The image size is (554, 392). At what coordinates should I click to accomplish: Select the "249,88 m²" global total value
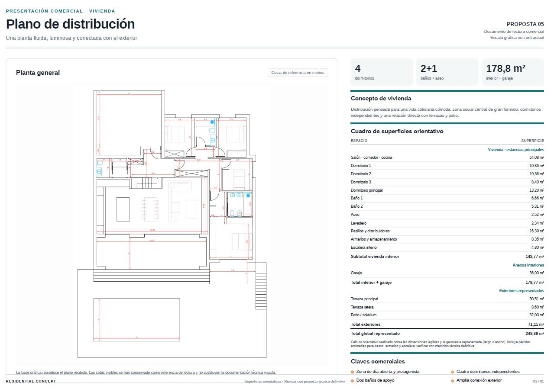(x=535, y=334)
